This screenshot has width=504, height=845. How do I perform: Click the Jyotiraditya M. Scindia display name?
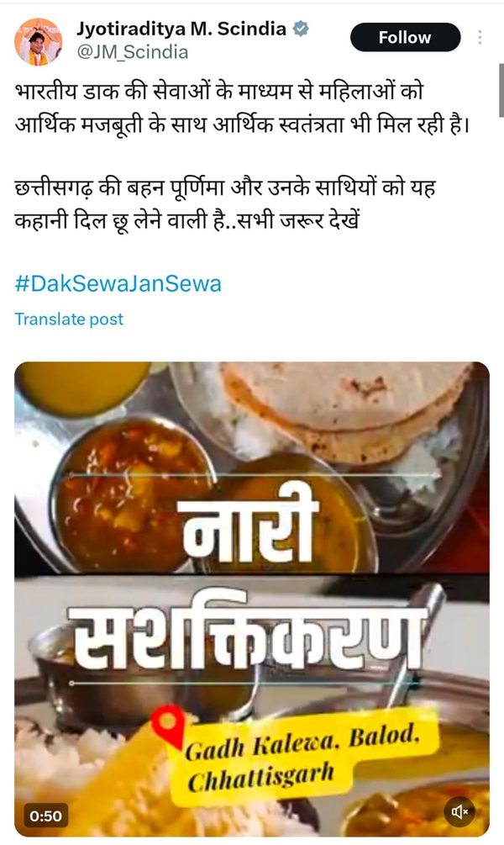coord(181,29)
